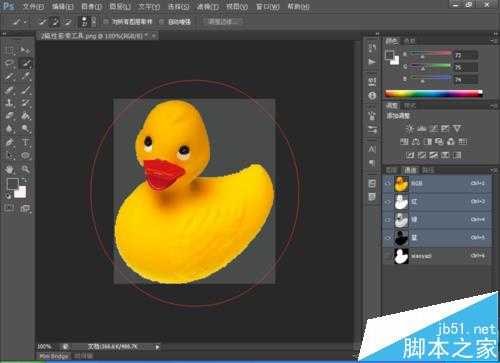Select the Quick Selection tool in toolbox
The width and height of the screenshot is (500, 363).
(25, 63)
